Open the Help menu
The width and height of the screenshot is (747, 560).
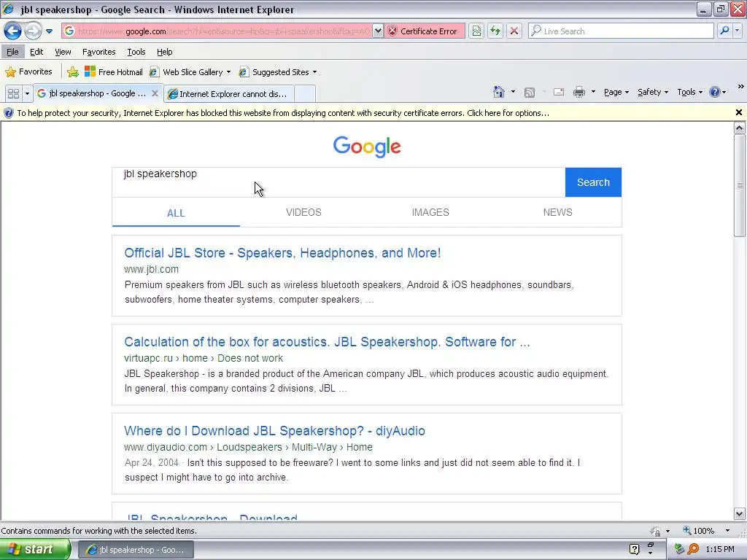pyautogui.click(x=164, y=52)
